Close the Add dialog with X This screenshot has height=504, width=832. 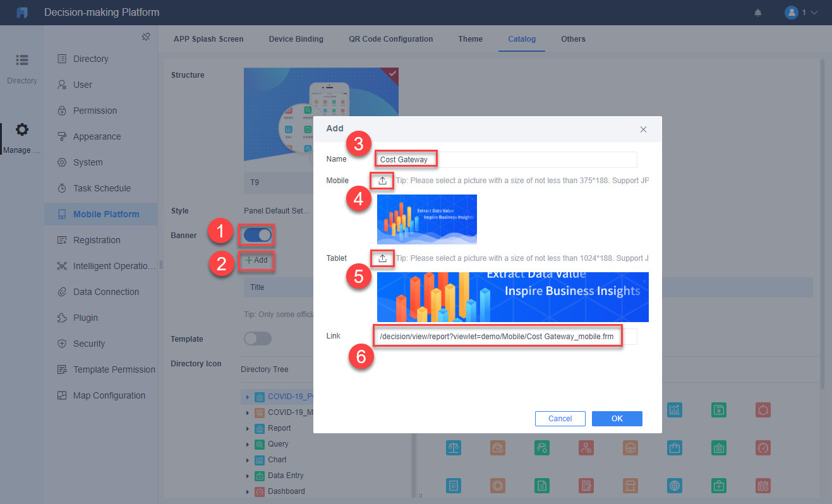click(643, 129)
